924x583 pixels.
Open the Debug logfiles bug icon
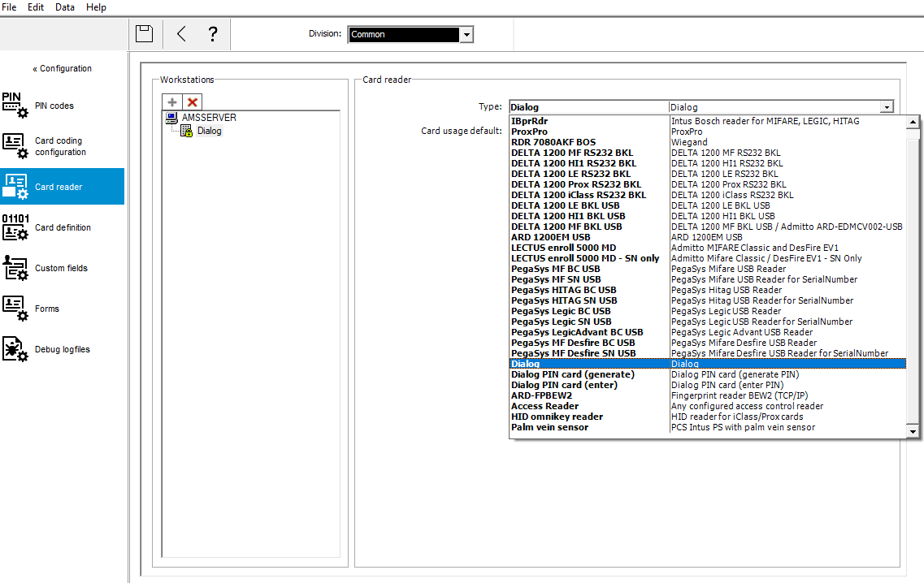pos(15,349)
